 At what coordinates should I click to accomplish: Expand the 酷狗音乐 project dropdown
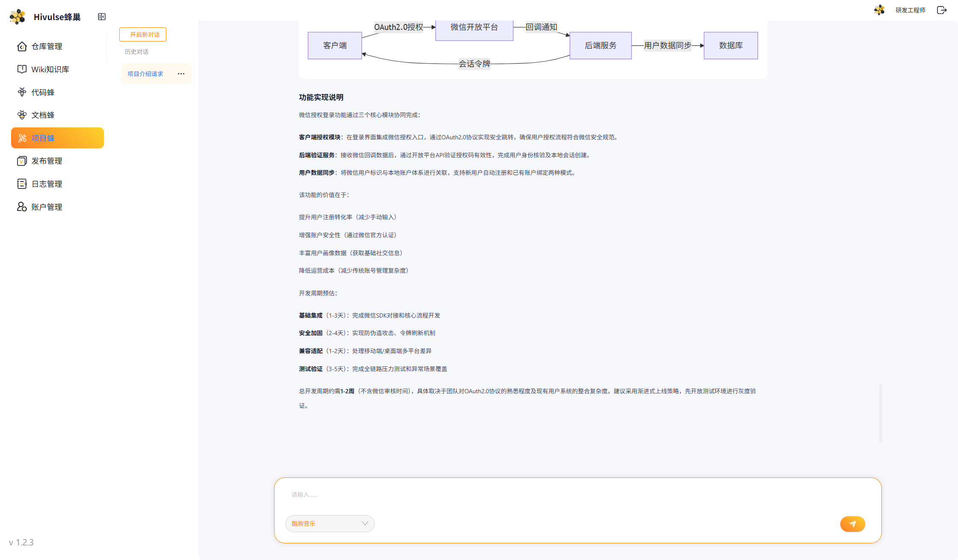(330, 524)
